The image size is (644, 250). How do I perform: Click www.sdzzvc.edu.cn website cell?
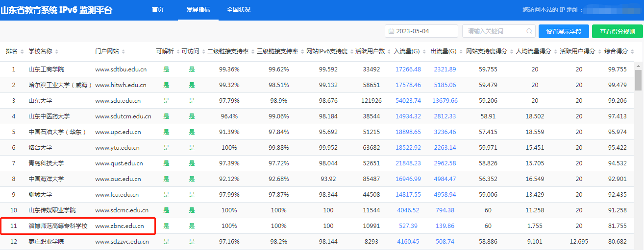tap(122, 242)
